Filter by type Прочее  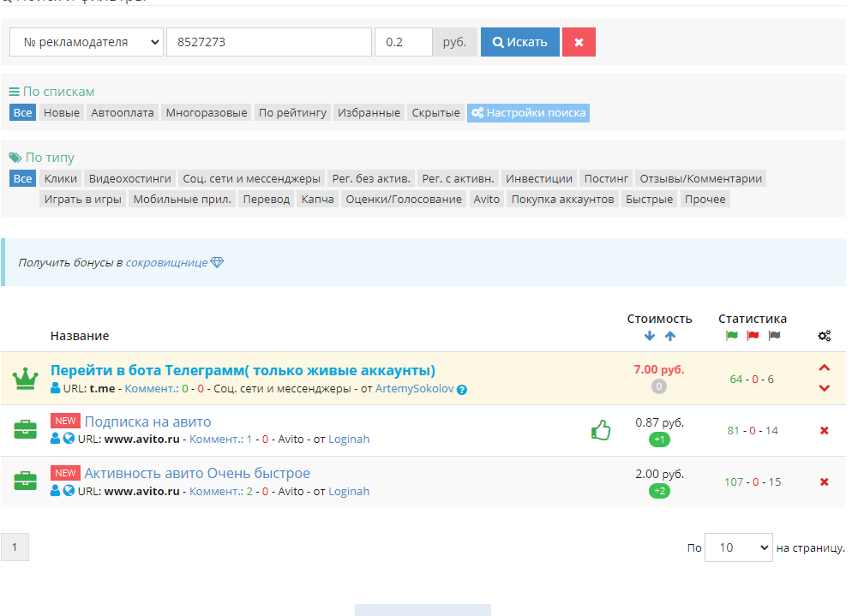coord(705,199)
